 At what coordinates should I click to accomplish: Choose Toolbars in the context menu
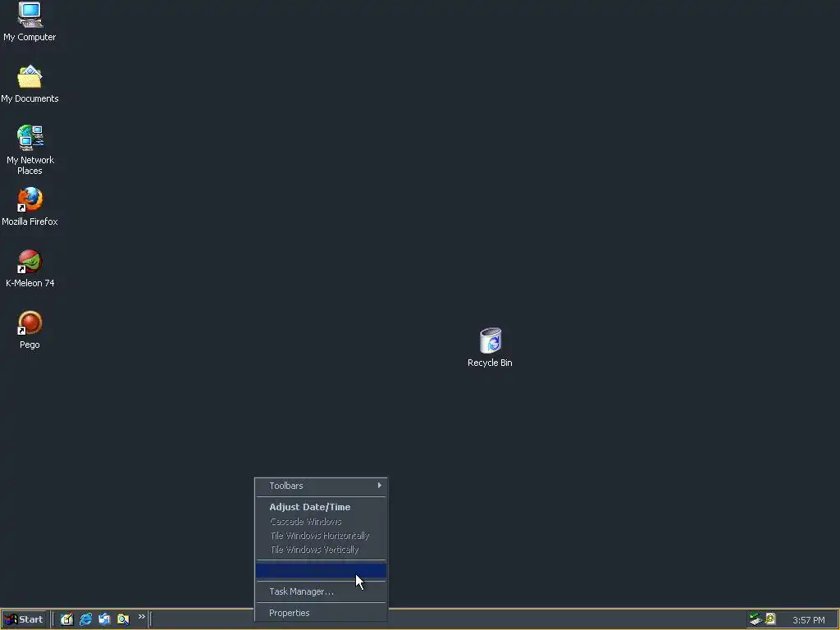[321, 486]
